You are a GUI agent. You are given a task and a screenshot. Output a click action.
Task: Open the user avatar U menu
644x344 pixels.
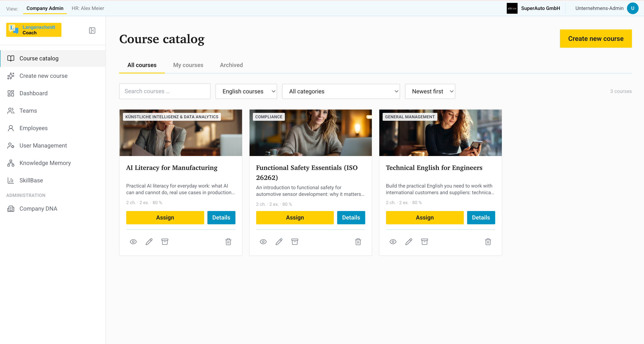633,8
